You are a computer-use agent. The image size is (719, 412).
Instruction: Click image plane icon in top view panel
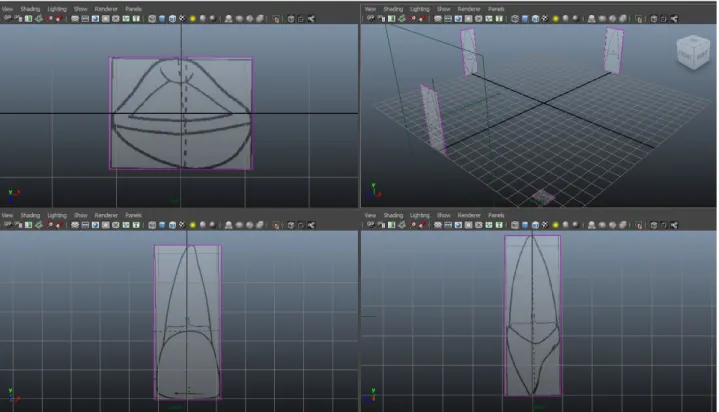point(39,19)
